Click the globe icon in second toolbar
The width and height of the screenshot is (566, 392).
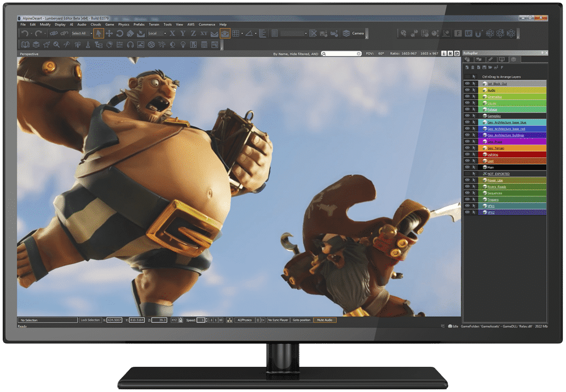[x=151, y=45]
